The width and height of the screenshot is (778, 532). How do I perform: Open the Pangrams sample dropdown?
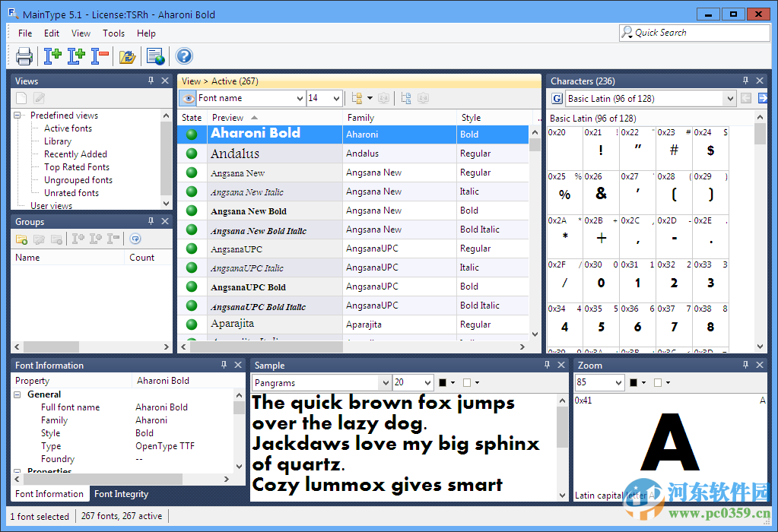(385, 383)
